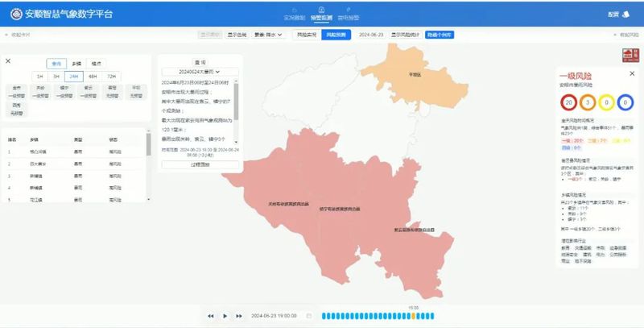Switch to the 预警监测 header tab
The height and width of the screenshot is (328, 644).
pyautogui.click(x=321, y=18)
